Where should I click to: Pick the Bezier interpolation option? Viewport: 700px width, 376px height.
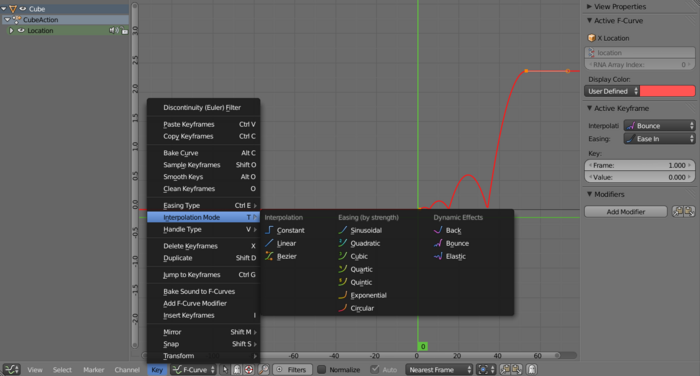(x=281, y=256)
